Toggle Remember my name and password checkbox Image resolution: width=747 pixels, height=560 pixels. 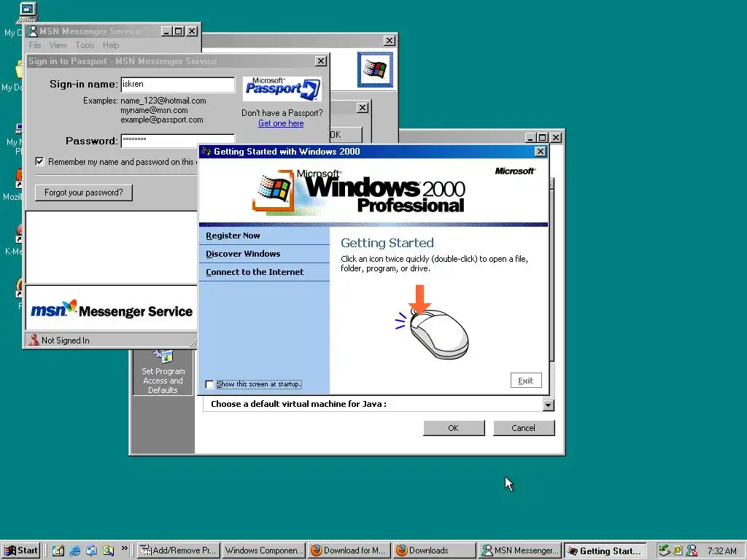click(39, 161)
